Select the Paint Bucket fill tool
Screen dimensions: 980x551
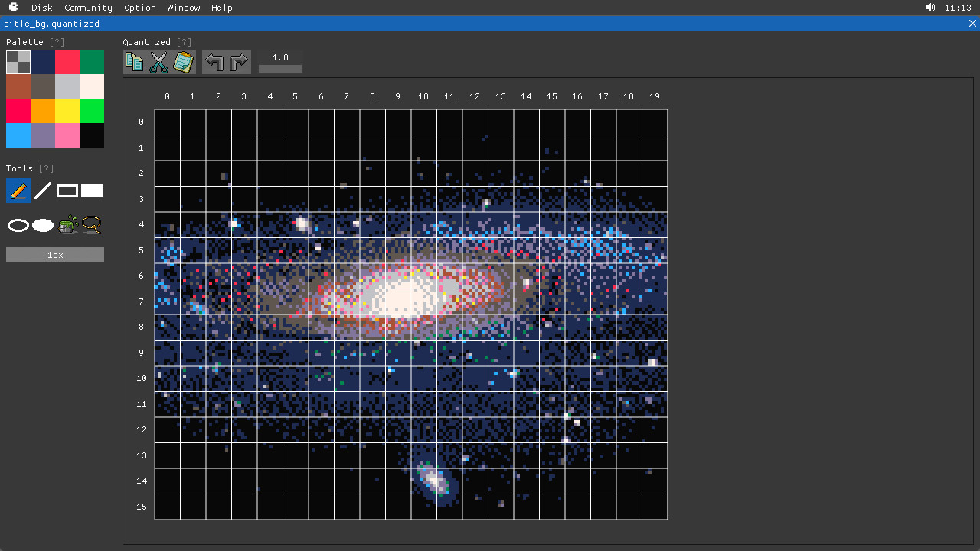coord(67,225)
